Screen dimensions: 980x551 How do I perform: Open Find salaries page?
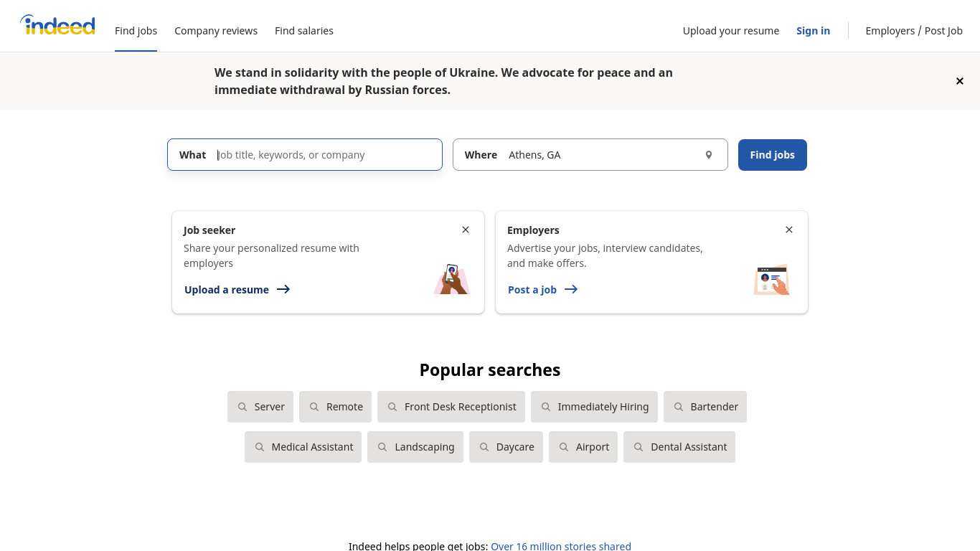pos(304,31)
